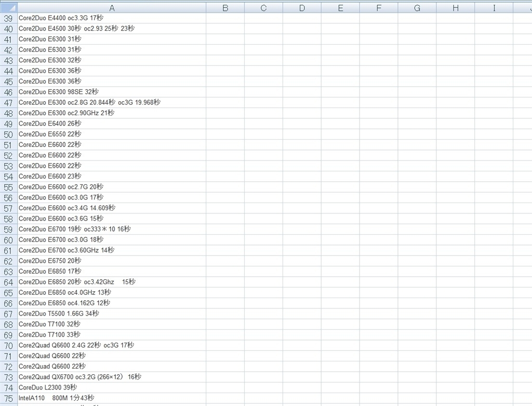
Task: Select row 39 header
Action: 8,18
